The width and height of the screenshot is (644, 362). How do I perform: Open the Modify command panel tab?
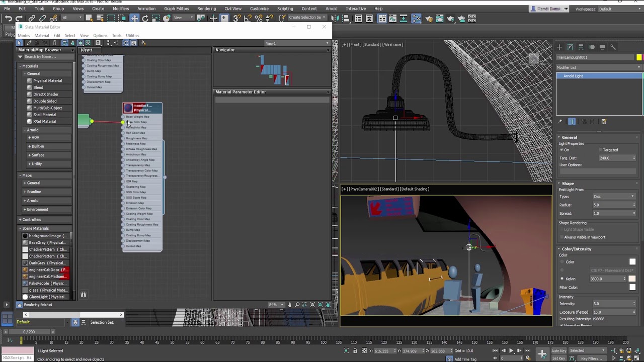pos(570,47)
